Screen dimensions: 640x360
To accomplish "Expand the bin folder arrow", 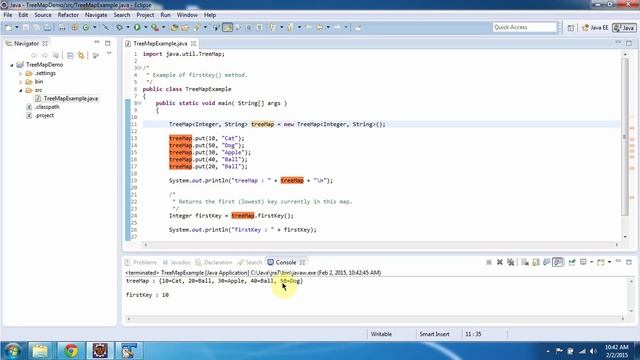I will click(x=21, y=82).
